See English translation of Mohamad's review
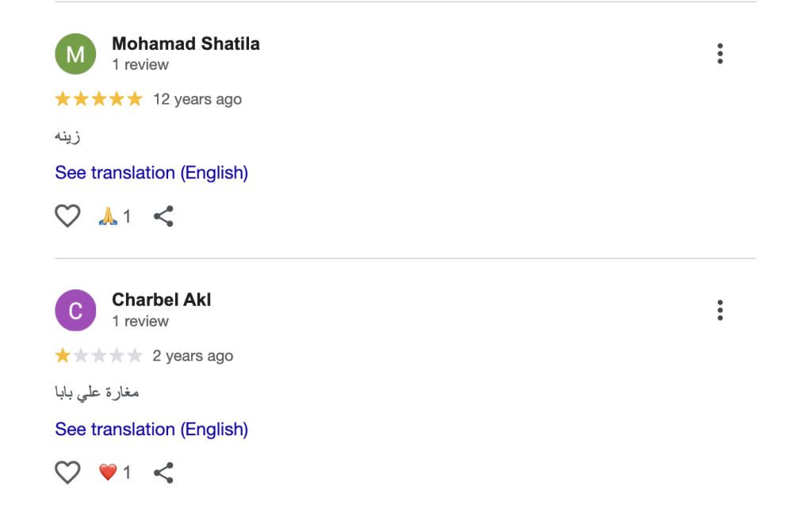Viewport: 812px width, 532px height. pyautogui.click(x=151, y=173)
